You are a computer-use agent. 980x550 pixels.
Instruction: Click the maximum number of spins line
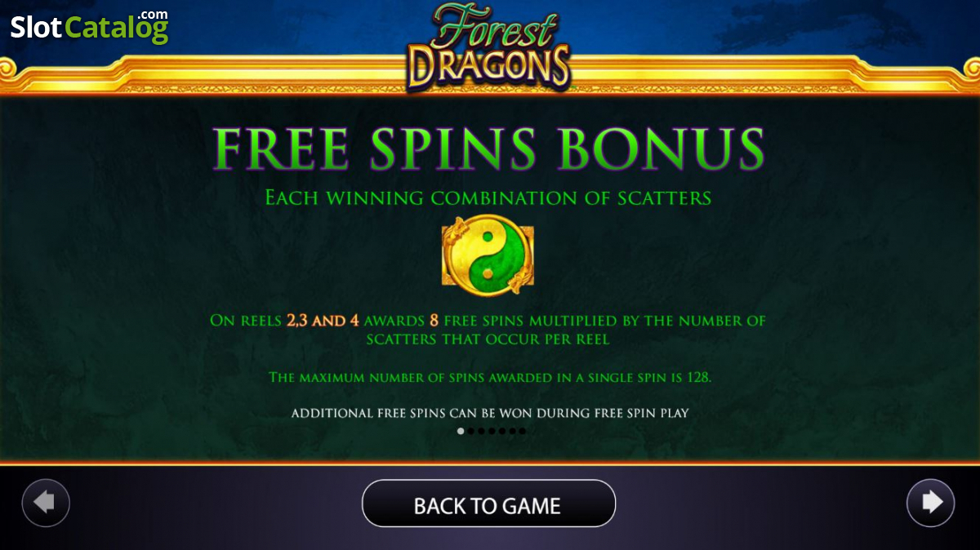click(x=490, y=377)
